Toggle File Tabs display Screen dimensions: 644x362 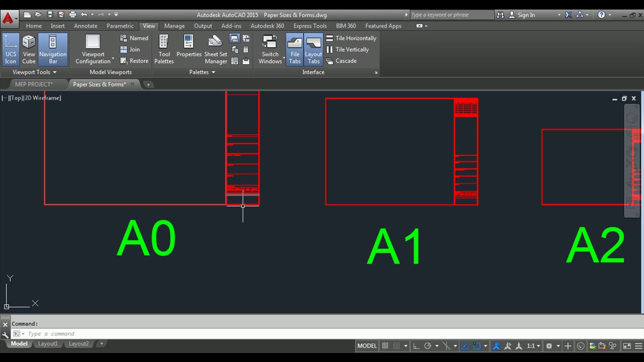point(295,50)
